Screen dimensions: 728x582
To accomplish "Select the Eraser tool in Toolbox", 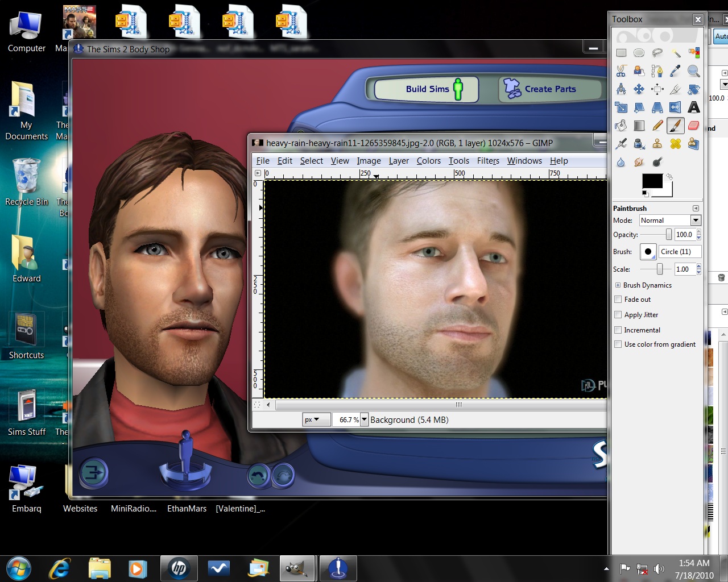I will click(693, 126).
